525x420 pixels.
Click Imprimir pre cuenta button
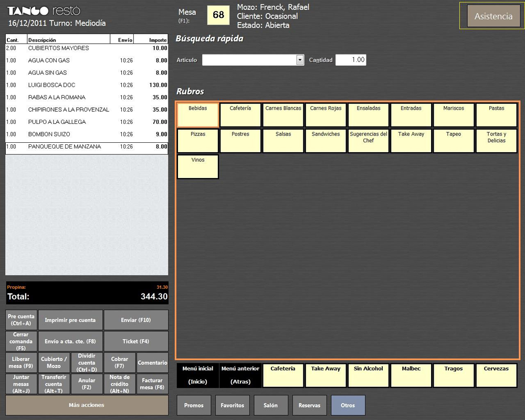70,320
